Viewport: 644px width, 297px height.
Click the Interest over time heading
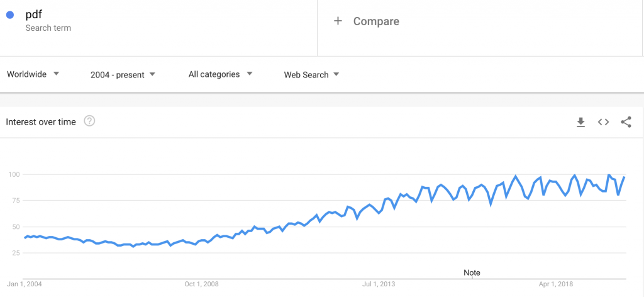pyautogui.click(x=41, y=121)
